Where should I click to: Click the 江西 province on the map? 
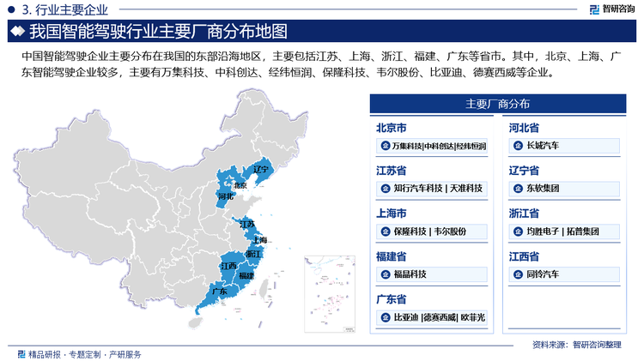click(229, 267)
